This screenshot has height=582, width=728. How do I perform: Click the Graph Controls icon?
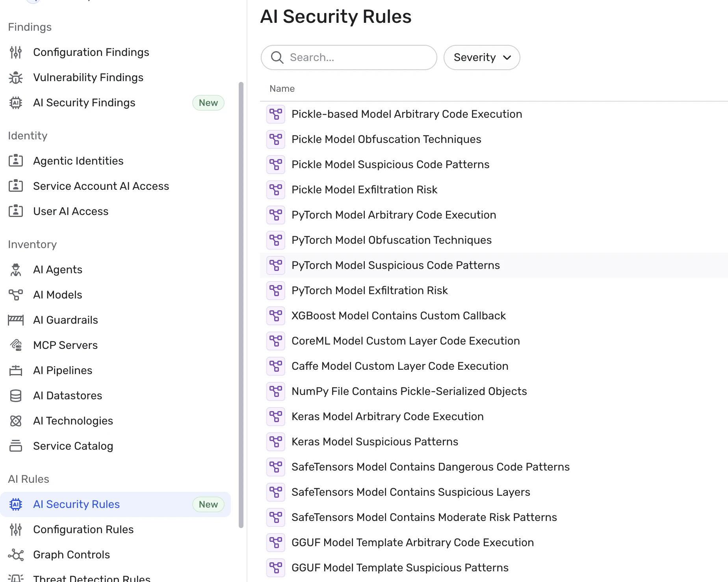point(16,555)
